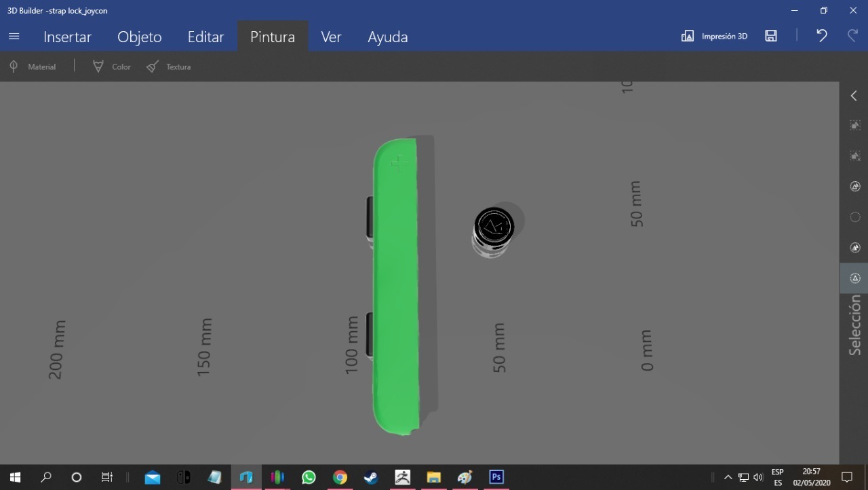Switch to the Objeto tab

point(139,37)
